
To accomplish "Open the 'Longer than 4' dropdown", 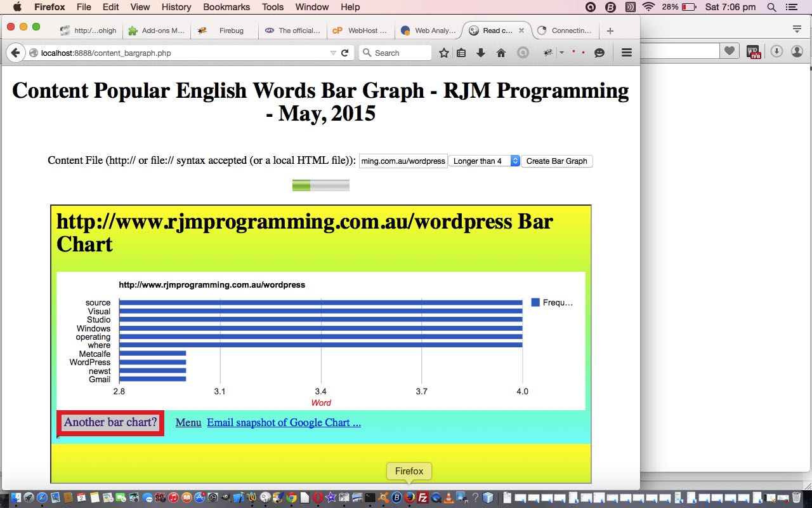I will click(484, 161).
